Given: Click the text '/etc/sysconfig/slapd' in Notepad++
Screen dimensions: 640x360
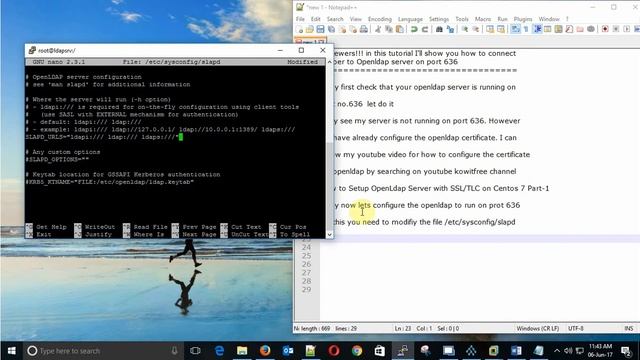Looking at the screenshot, I should click(x=480, y=222).
